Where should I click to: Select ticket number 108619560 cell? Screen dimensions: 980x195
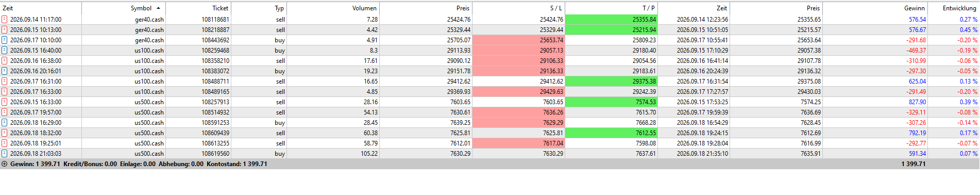click(x=215, y=154)
